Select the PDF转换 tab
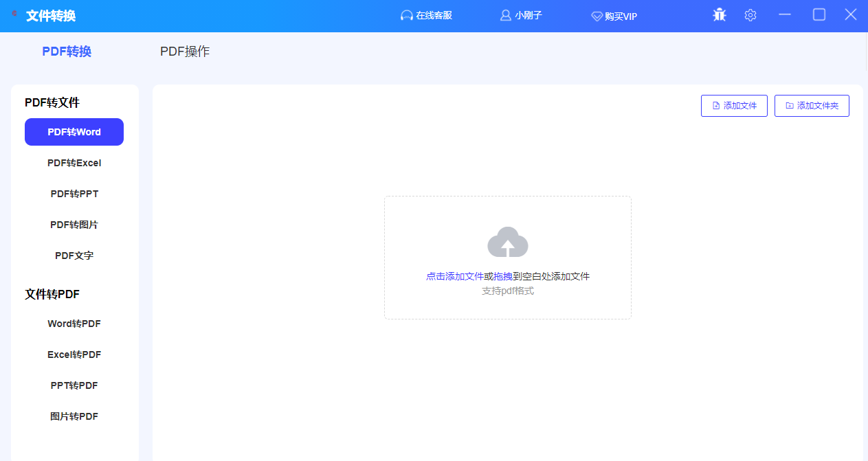Screen dimensions: 868x461 (67, 52)
